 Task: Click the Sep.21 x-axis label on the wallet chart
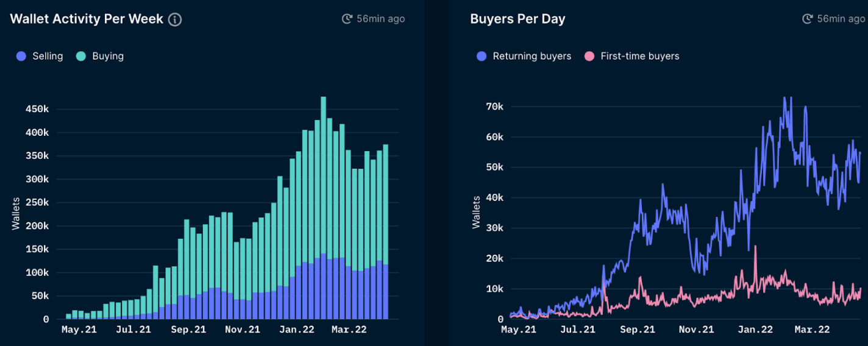(x=188, y=330)
